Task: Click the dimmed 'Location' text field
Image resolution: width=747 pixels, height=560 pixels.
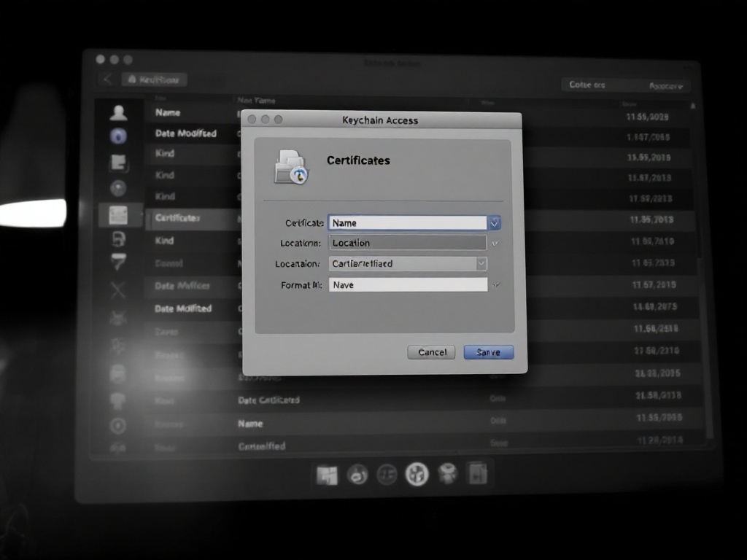Action: pos(408,243)
